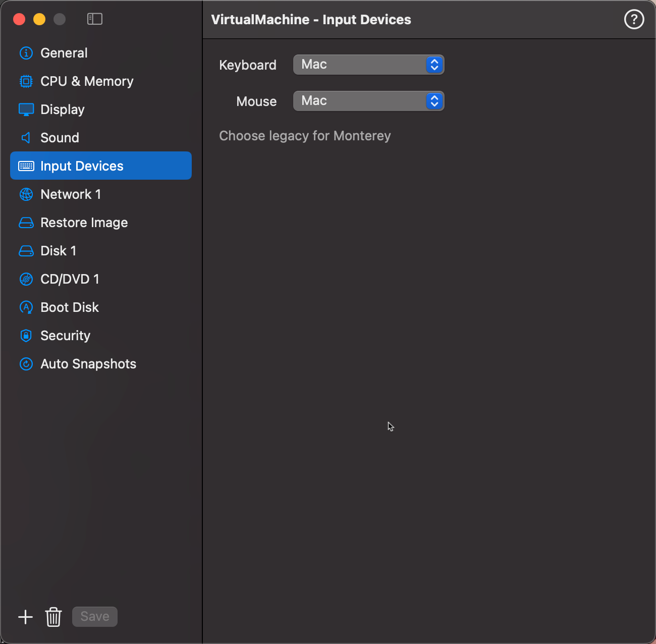
Task: Open the Keyboard type dropdown
Action: tap(368, 65)
